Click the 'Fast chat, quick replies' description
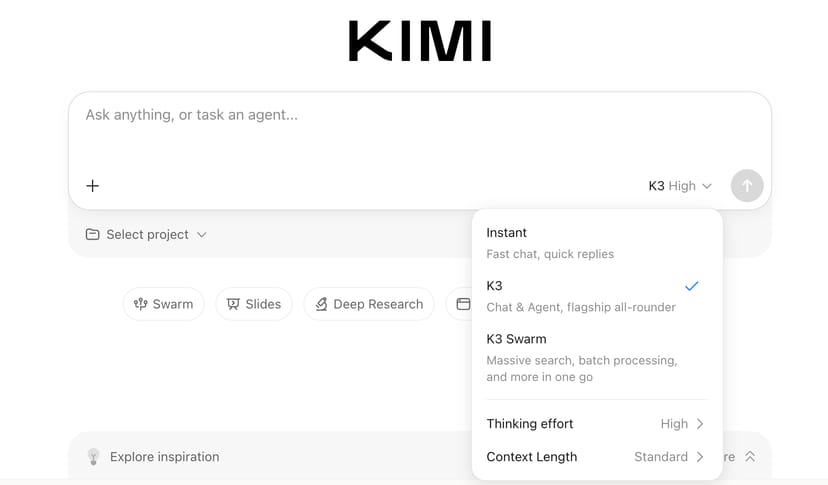The height and width of the screenshot is (485, 828). click(x=550, y=254)
